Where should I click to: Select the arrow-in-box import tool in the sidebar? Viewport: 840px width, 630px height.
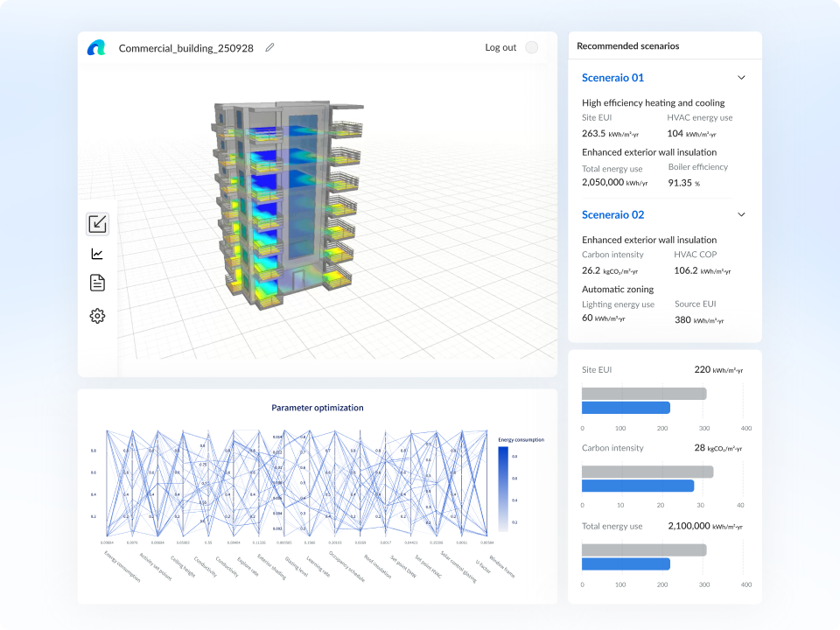97,224
